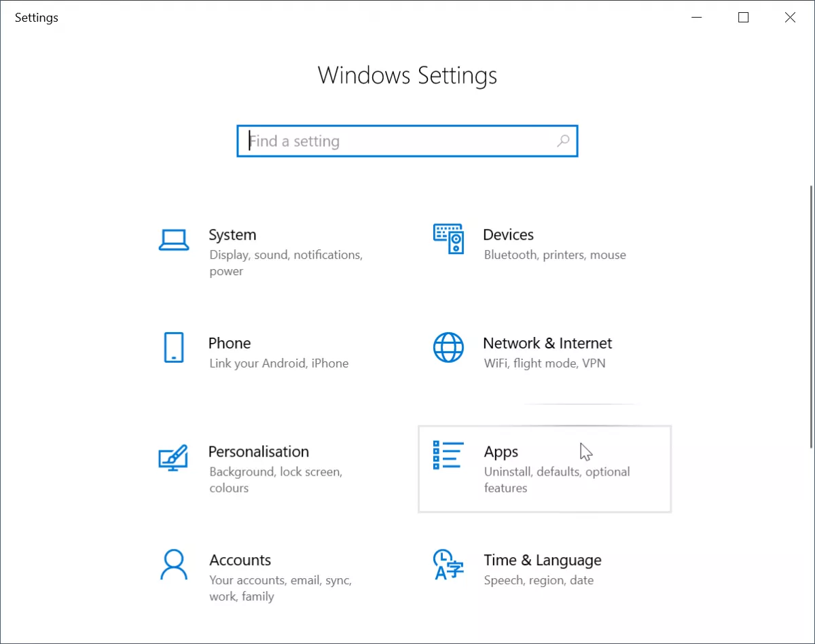Close the Settings window
815x644 pixels.
point(790,18)
